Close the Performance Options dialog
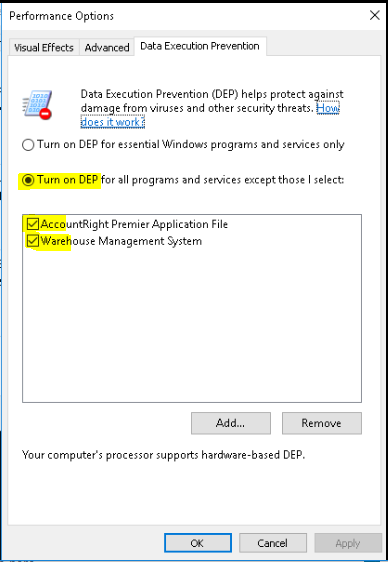The width and height of the screenshot is (388, 562). (x=374, y=15)
